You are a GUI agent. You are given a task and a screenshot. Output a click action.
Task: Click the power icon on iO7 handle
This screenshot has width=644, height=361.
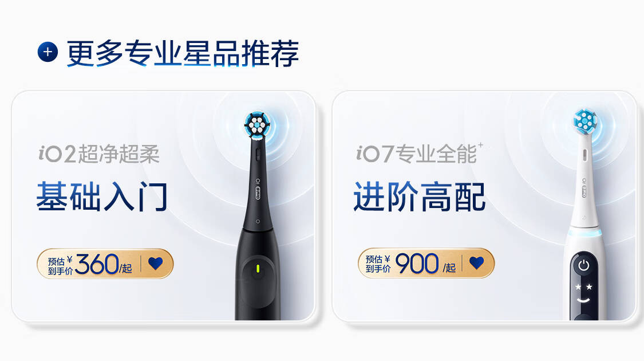point(584,265)
